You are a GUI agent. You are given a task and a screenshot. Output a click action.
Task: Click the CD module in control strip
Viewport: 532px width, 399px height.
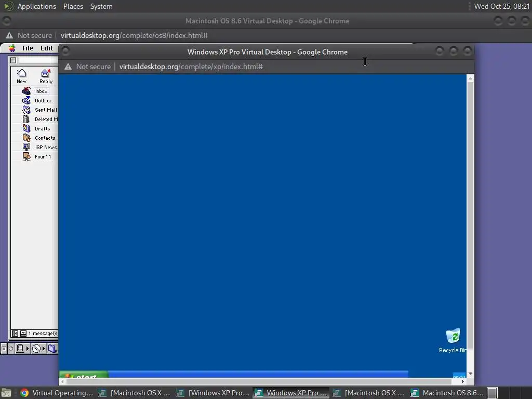(x=36, y=349)
